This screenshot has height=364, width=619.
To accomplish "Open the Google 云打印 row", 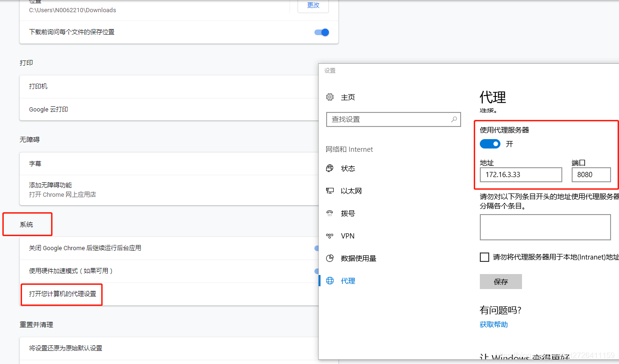I will [x=169, y=109].
